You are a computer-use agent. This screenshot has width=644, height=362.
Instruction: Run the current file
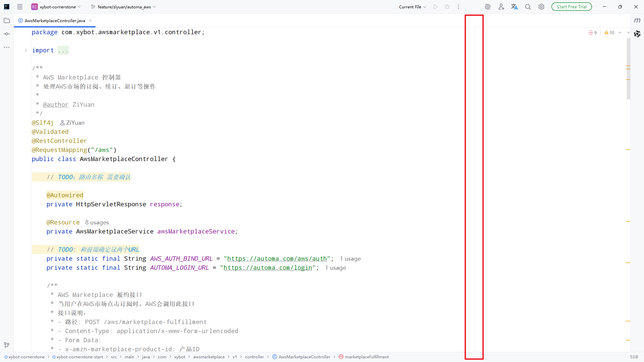pyautogui.click(x=436, y=7)
